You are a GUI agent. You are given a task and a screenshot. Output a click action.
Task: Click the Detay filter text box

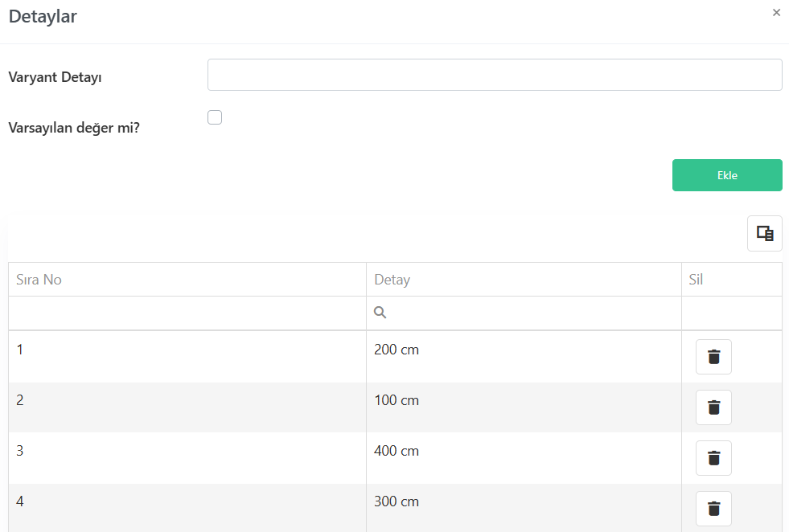524,313
